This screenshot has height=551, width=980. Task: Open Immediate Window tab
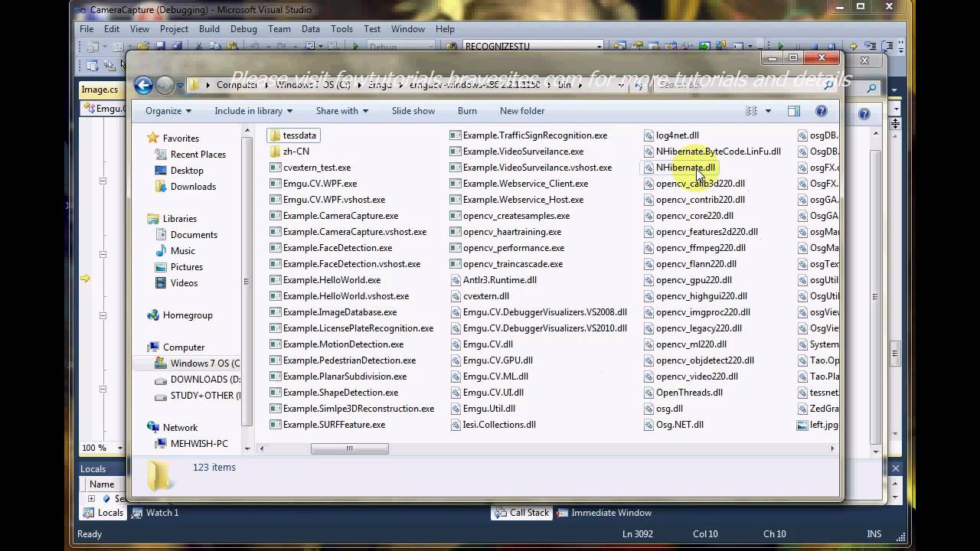(604, 513)
